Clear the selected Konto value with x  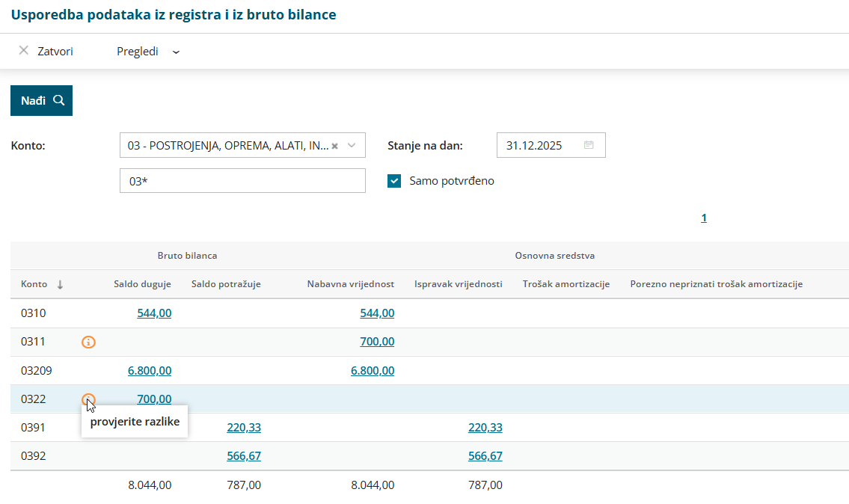(x=335, y=146)
